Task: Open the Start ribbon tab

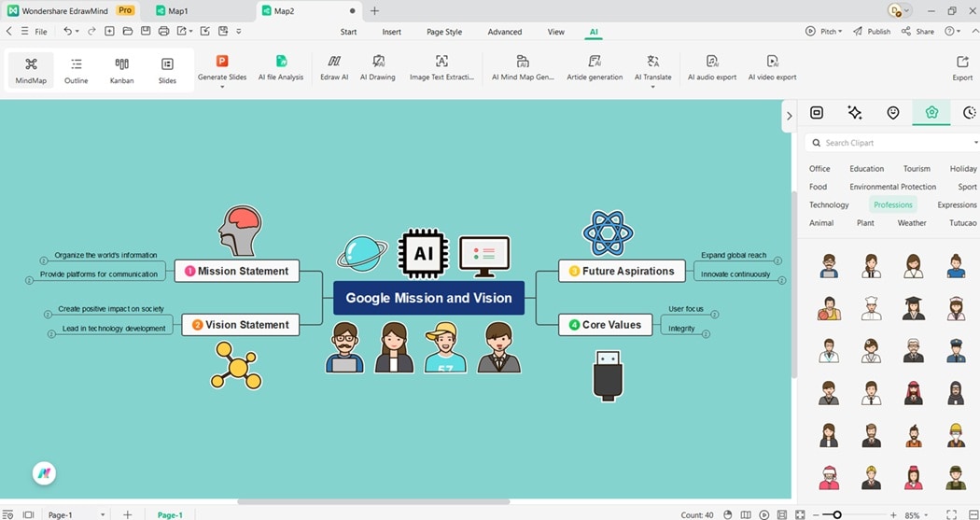Action: [349, 32]
